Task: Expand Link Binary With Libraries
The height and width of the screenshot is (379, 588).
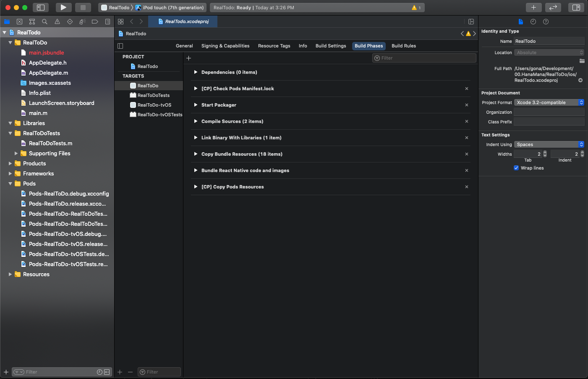Action: (196, 138)
